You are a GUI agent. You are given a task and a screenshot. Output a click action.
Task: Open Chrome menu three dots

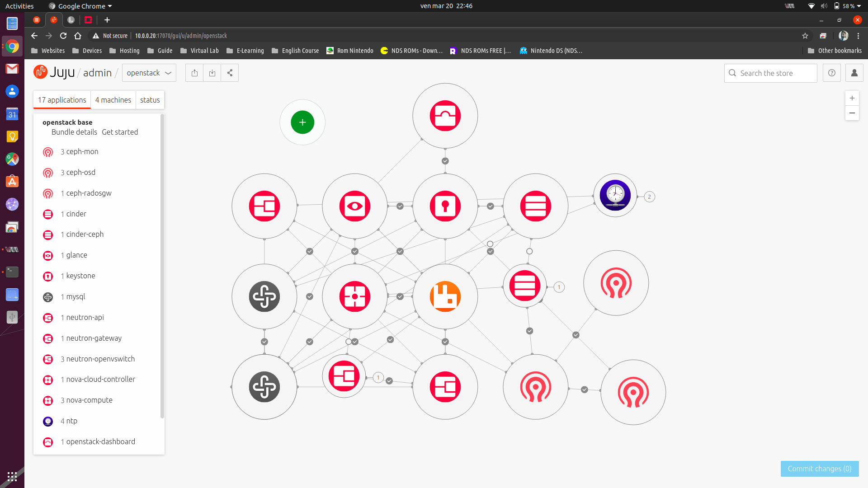click(858, 36)
